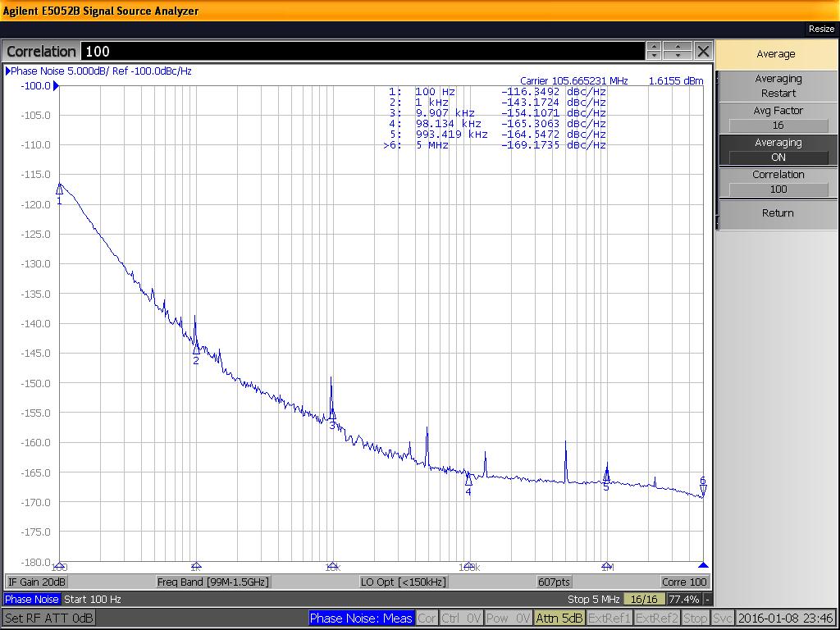The width and height of the screenshot is (840, 630).
Task: Click the Average menu title softkey
Action: (x=776, y=54)
